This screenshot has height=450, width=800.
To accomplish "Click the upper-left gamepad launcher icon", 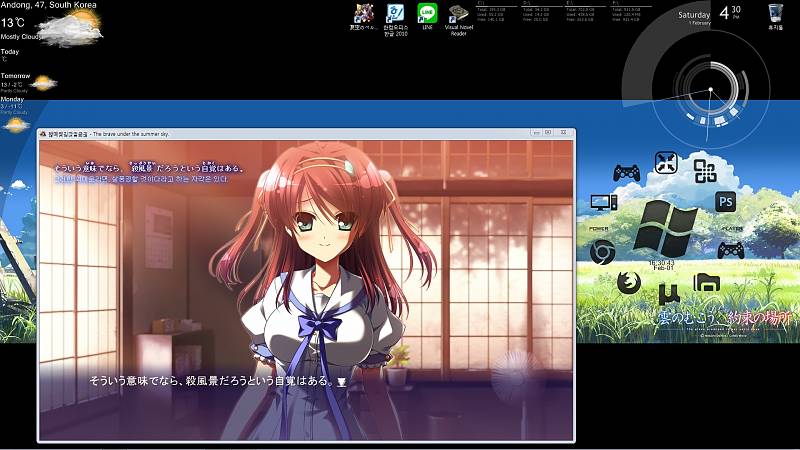I will [x=627, y=172].
